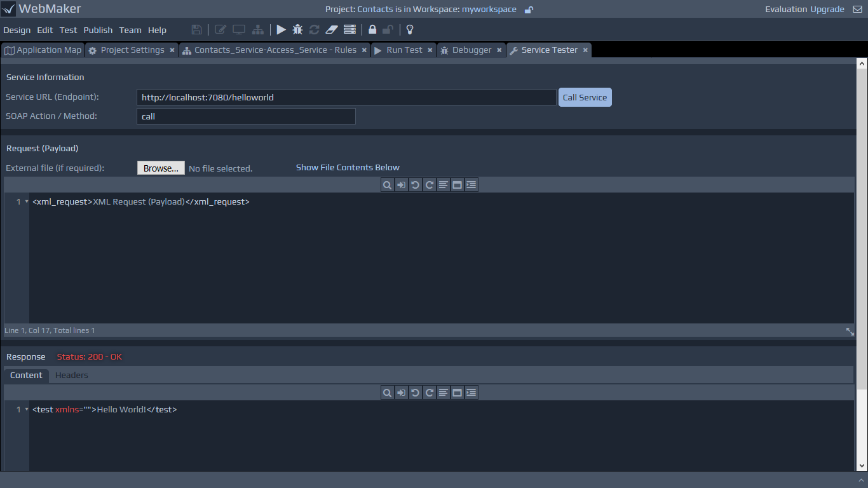Undo in the Request editor toolbar

(415, 185)
